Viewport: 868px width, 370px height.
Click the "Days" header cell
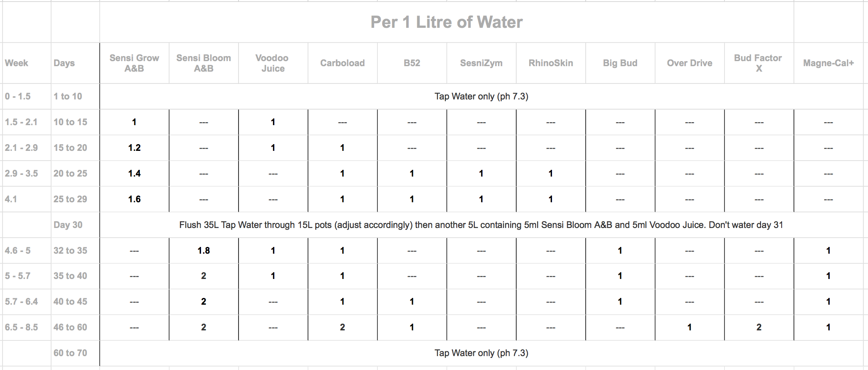click(x=64, y=63)
